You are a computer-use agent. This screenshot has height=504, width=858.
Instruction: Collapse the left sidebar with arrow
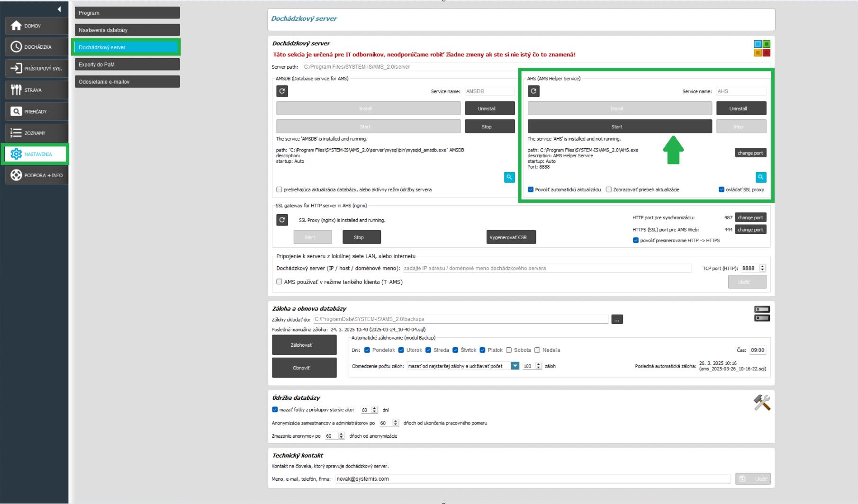(x=59, y=9)
